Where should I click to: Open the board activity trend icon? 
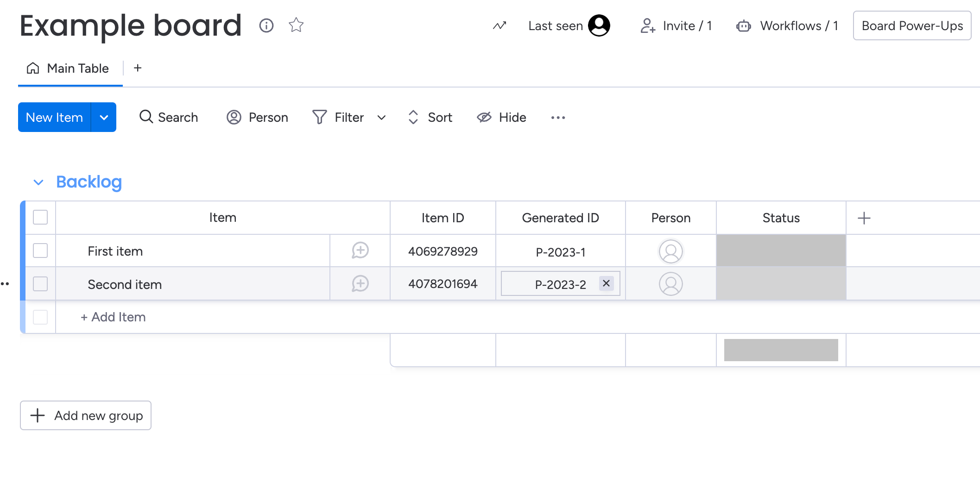click(499, 25)
